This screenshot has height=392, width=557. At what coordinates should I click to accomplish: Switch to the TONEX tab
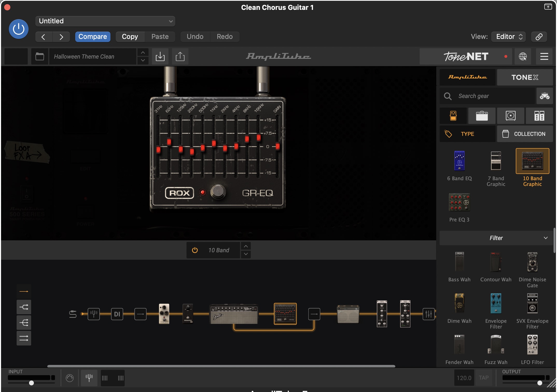(x=525, y=77)
